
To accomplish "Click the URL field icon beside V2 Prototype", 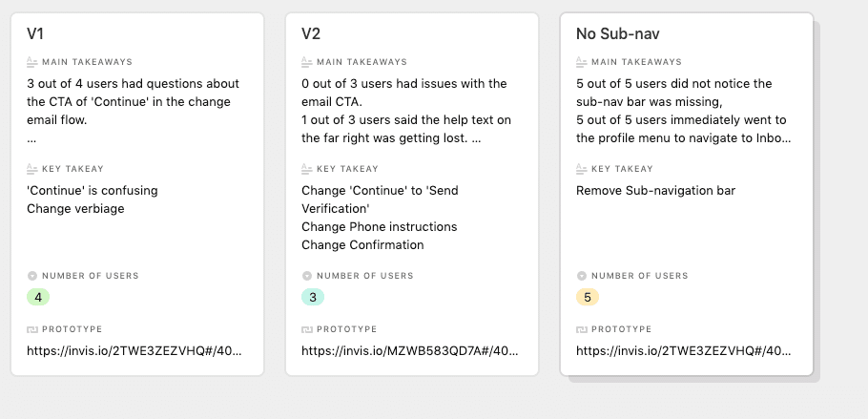I will (x=307, y=330).
